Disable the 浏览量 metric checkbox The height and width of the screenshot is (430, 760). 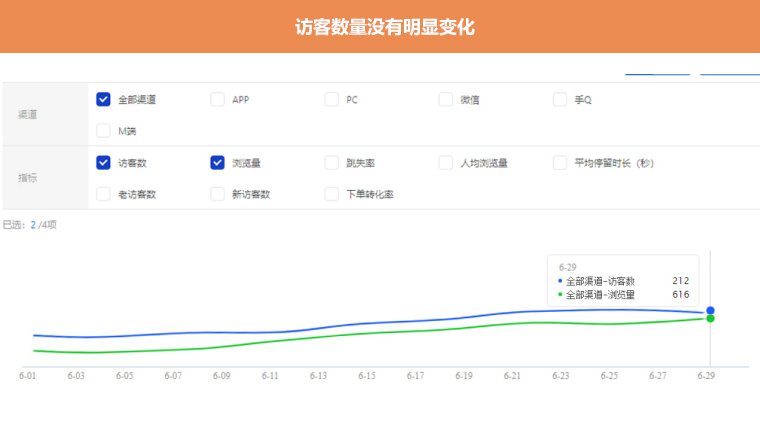[217, 163]
